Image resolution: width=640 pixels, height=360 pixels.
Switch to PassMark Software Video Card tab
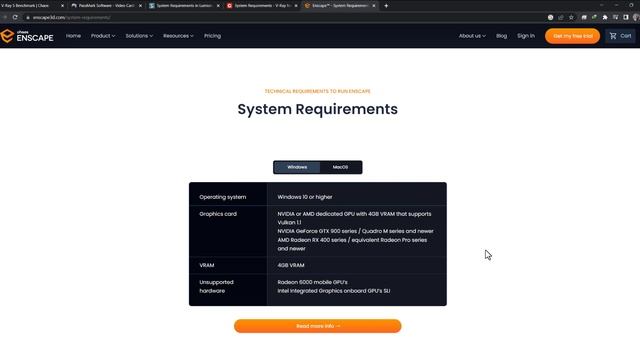coord(106,6)
